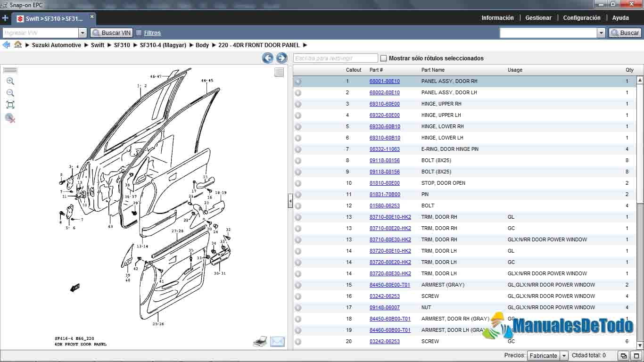Sort by the Part Name column header
The height and width of the screenshot is (362, 644).
pos(433,70)
